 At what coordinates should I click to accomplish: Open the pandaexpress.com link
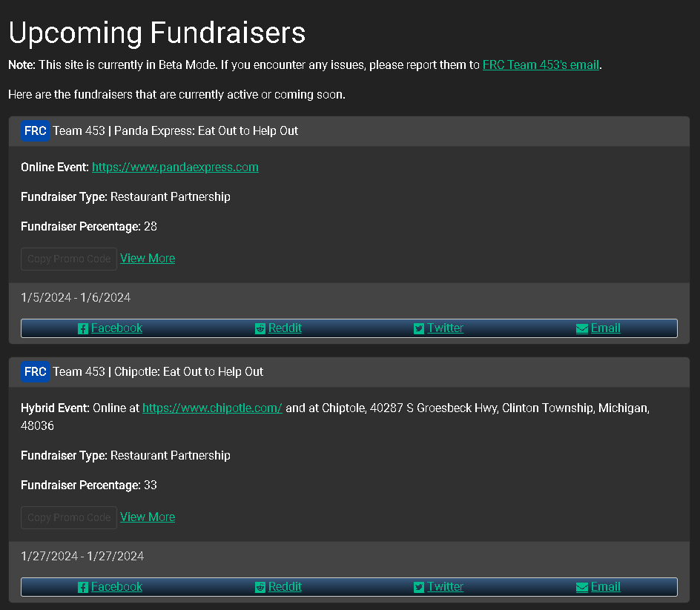point(175,168)
